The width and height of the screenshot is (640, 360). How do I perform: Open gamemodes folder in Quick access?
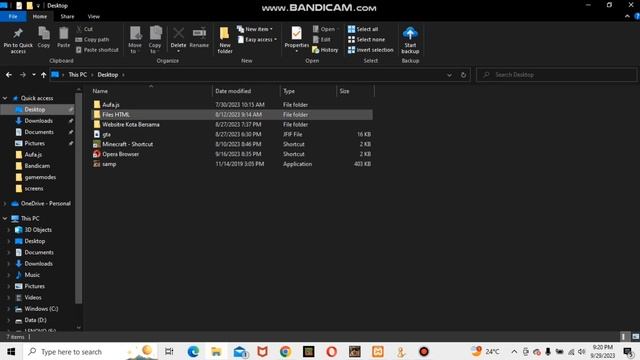40,177
